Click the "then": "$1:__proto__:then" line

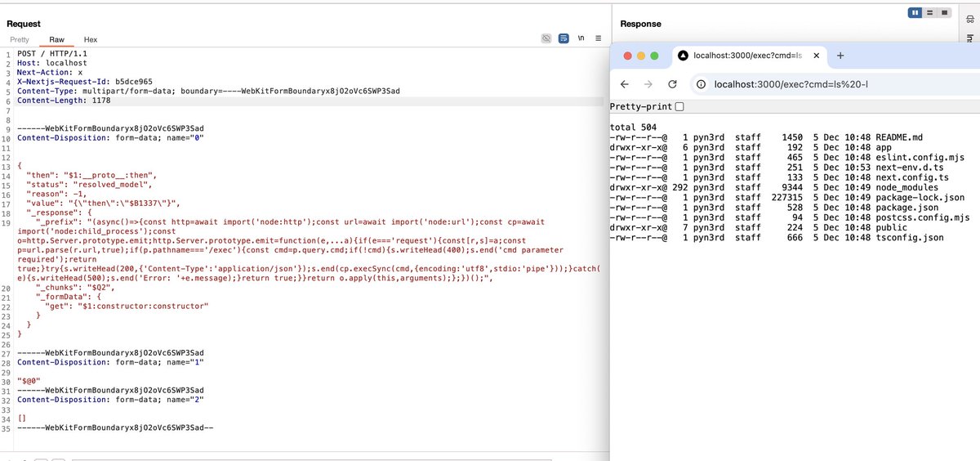tap(91, 176)
